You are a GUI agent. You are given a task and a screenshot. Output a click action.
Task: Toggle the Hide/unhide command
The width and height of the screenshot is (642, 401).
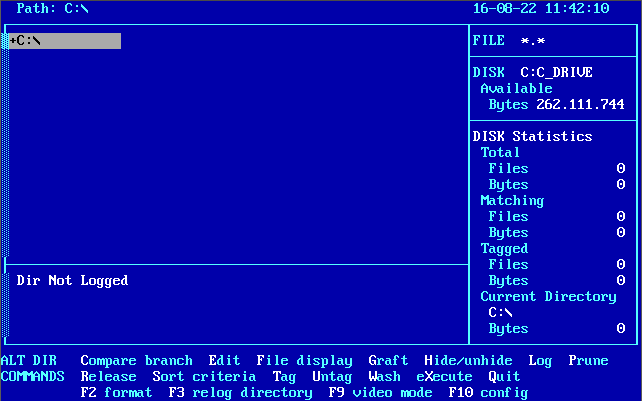468,361
